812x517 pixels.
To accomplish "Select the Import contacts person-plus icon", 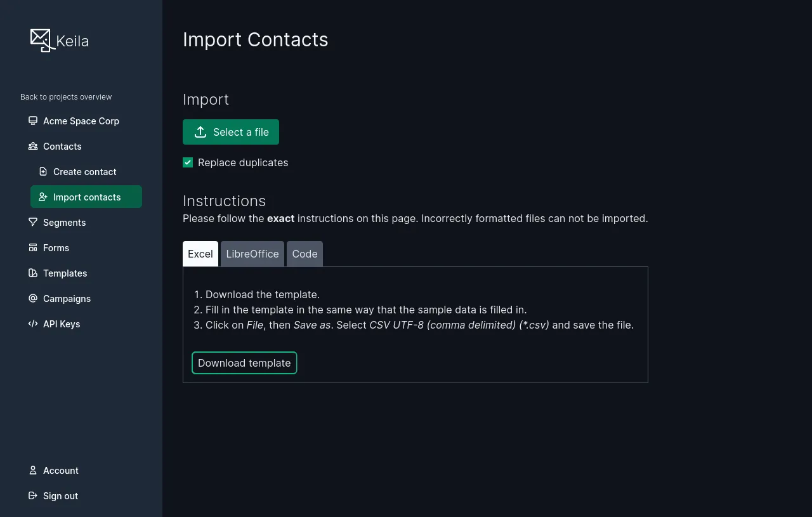I will click(x=43, y=197).
